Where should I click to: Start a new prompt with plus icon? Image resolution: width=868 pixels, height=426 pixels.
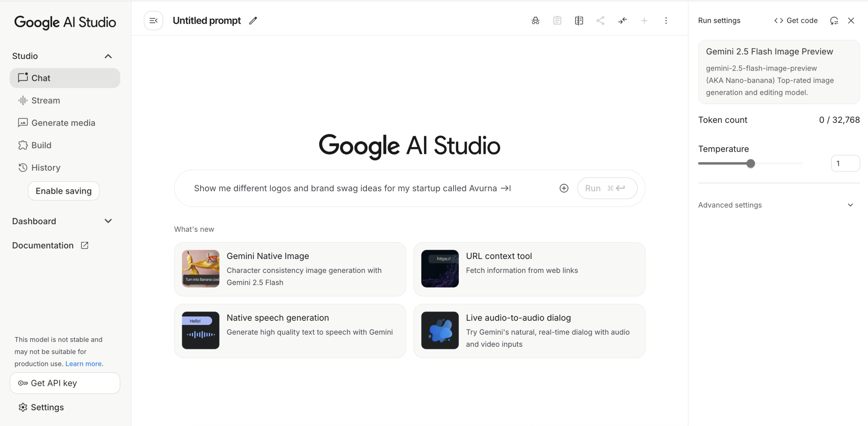[644, 21]
